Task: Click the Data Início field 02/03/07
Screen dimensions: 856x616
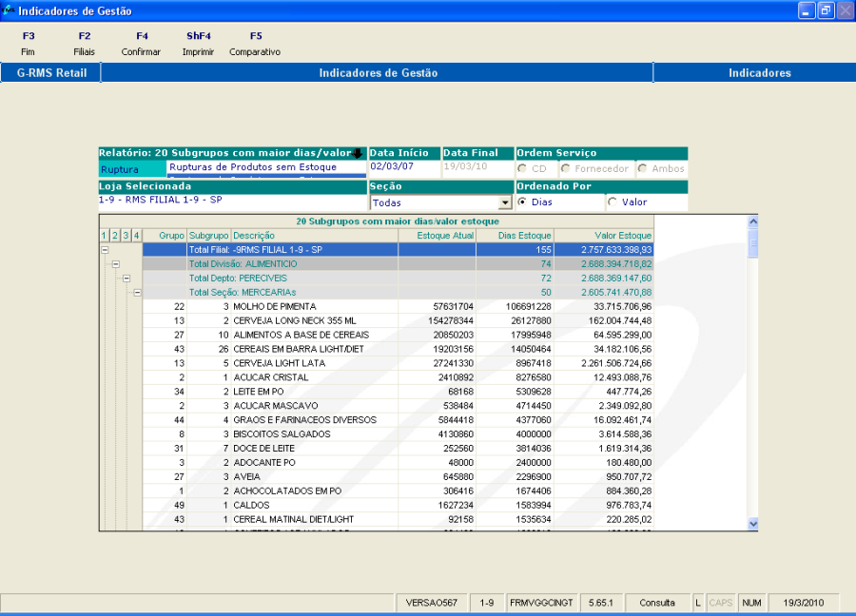Action: click(404, 167)
